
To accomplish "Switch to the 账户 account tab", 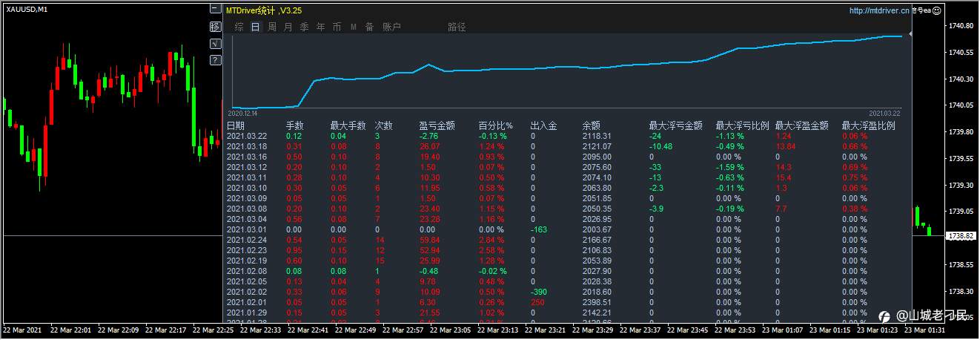I will (391, 27).
